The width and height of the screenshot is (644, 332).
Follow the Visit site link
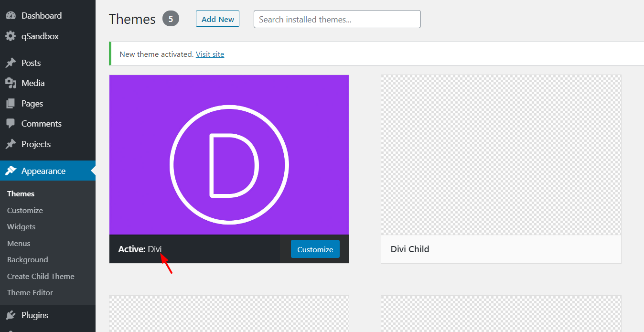pyautogui.click(x=210, y=54)
